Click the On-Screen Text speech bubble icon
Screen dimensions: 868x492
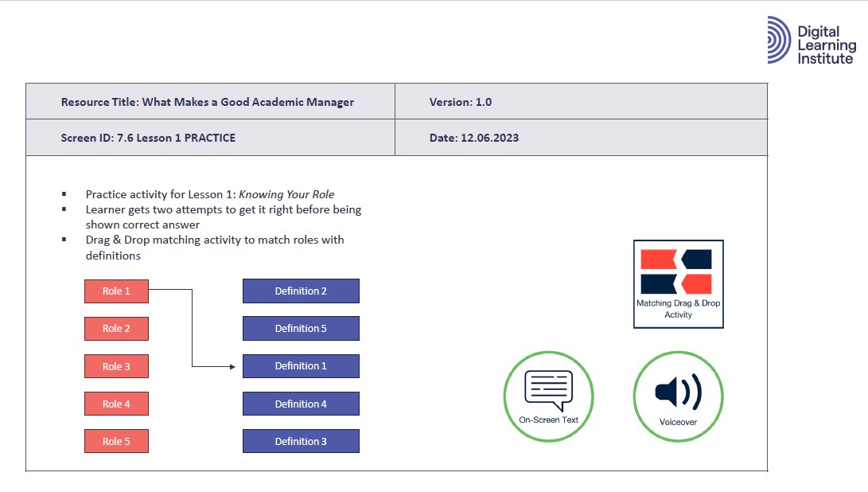tap(548, 392)
